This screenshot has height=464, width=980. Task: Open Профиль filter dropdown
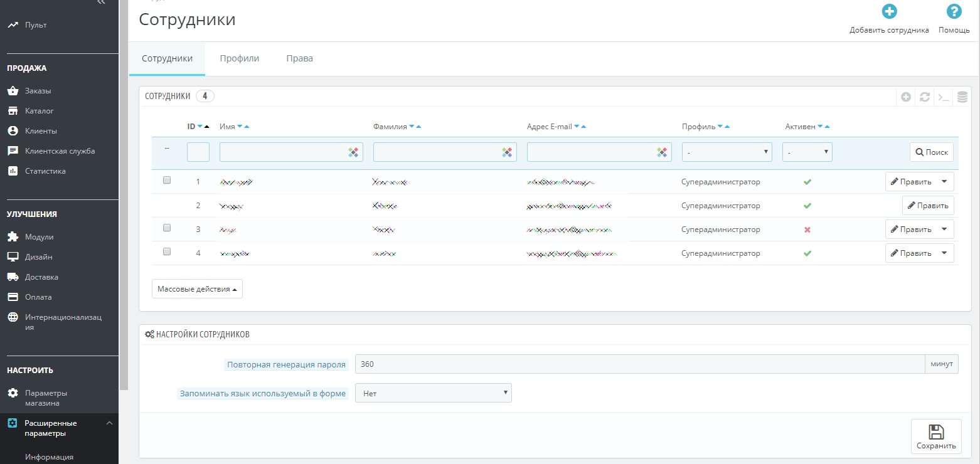coord(727,152)
